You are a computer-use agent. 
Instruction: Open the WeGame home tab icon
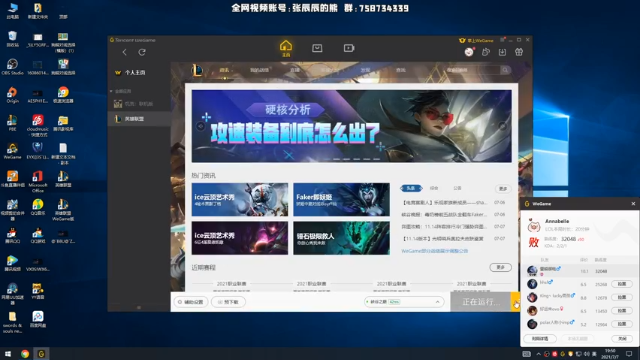286,48
